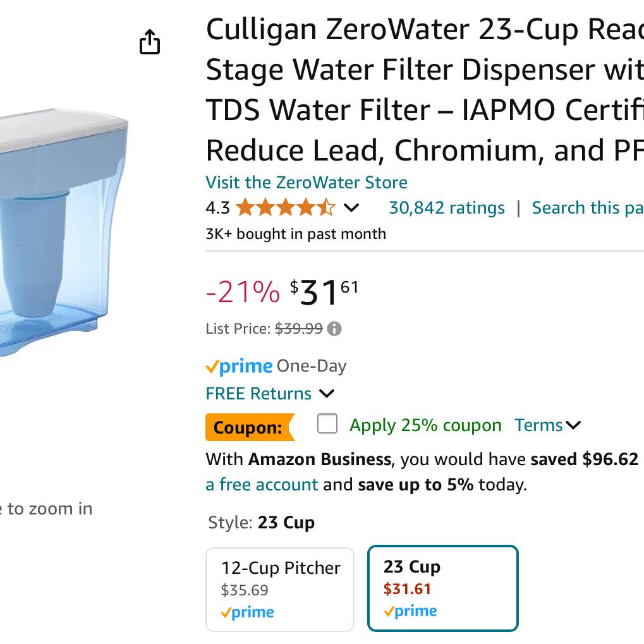Viewport: 644px width, 644px height.
Task: Expand the coupon Terms chevron
Action: (x=573, y=425)
